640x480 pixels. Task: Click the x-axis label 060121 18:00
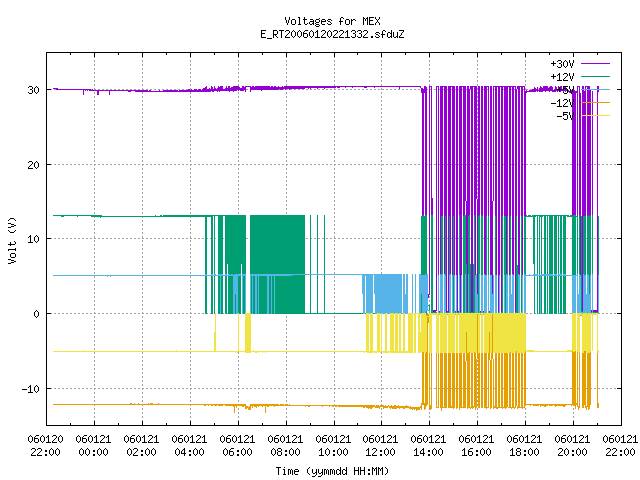pyautogui.click(x=524, y=446)
